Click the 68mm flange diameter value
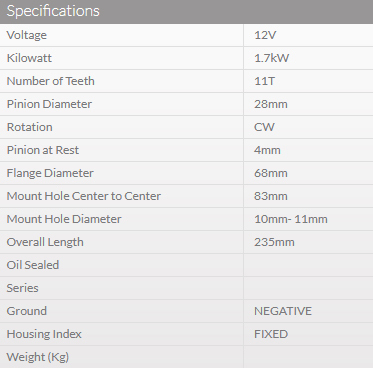 [x=271, y=173]
